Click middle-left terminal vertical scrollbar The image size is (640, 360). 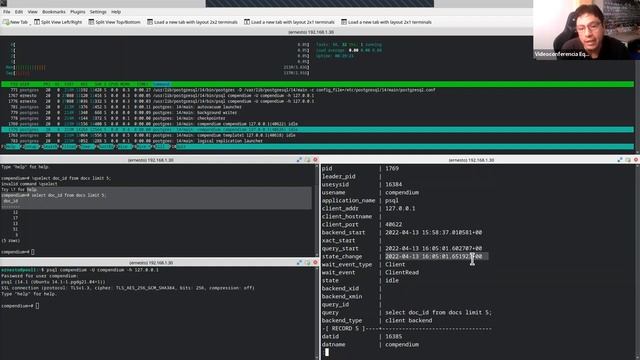pyautogui.click(x=316, y=210)
